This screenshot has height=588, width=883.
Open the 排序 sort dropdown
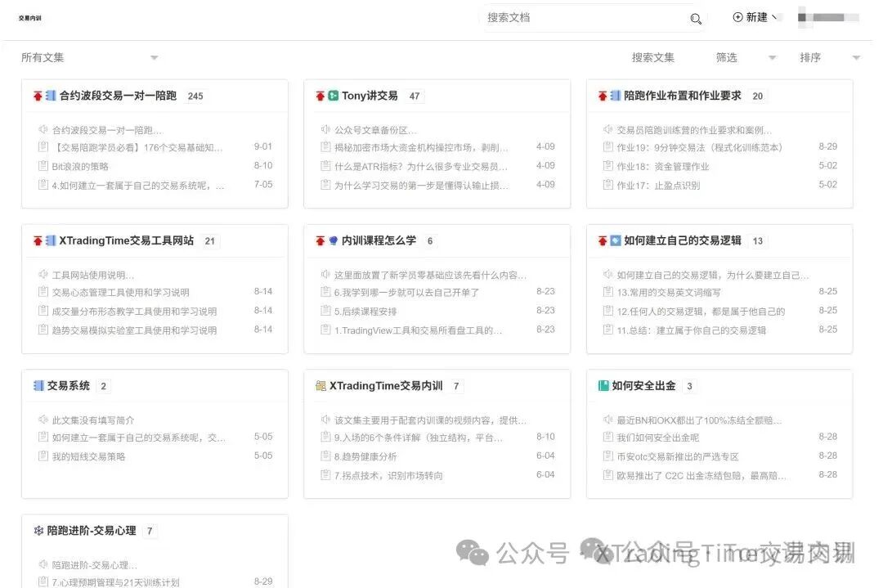830,57
